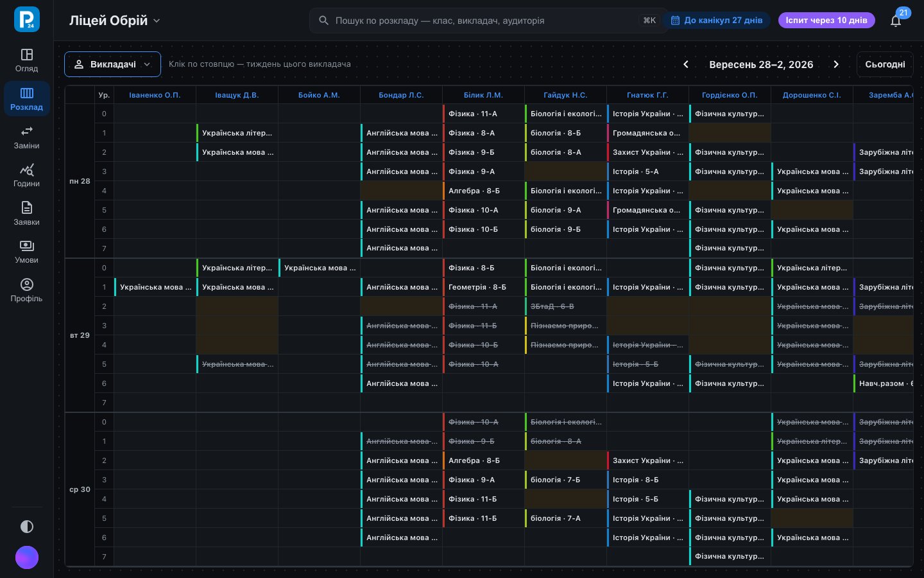Open Бойко А.М. teacher column
924x578 pixels.
319,95
